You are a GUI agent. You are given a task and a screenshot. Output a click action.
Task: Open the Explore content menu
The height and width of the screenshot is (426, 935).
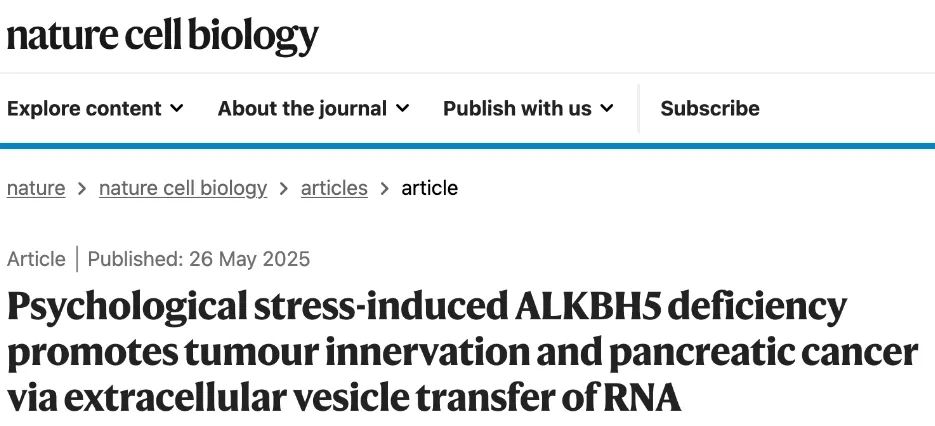tap(95, 109)
